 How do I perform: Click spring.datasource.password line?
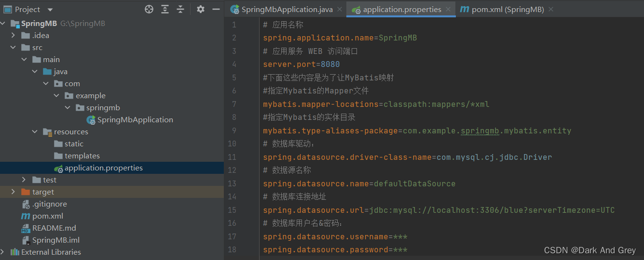pos(335,250)
